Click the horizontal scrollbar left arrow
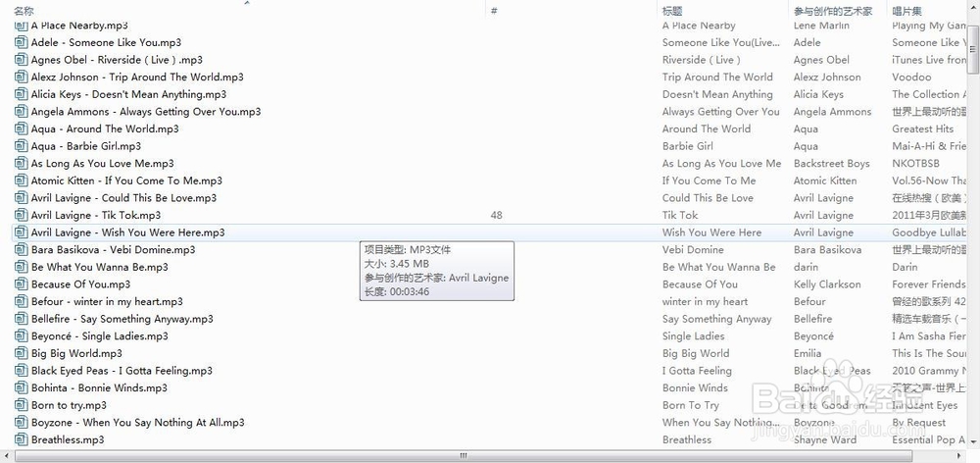Screen dimensions: 980x463 7,456
